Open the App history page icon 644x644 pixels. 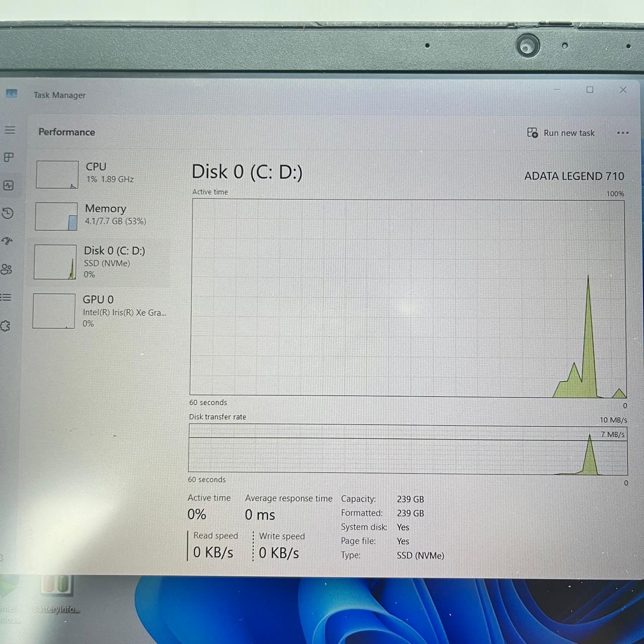point(8,213)
